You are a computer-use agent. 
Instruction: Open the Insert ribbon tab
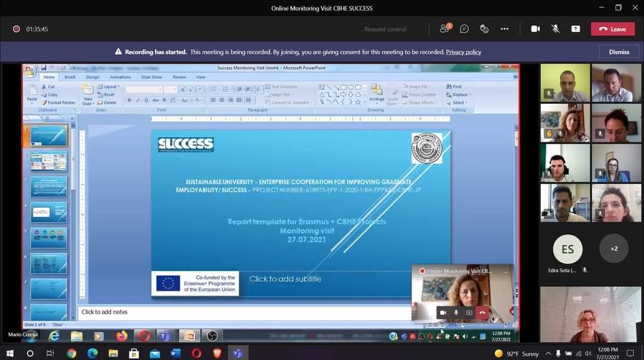[x=70, y=77]
